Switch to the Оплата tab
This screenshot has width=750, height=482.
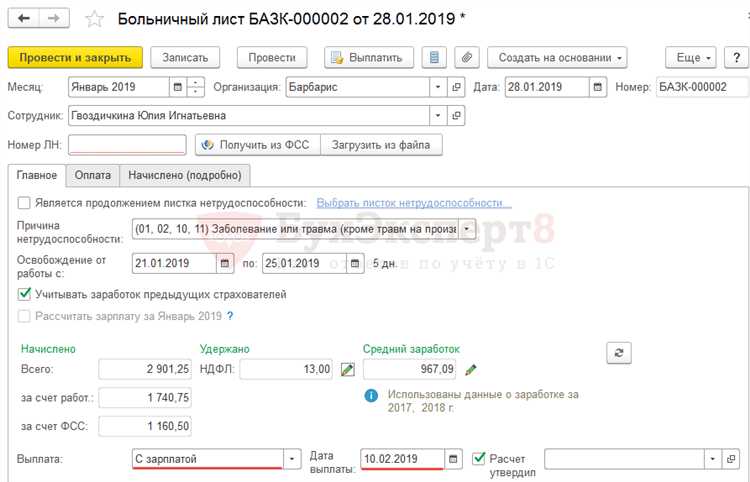point(93,175)
